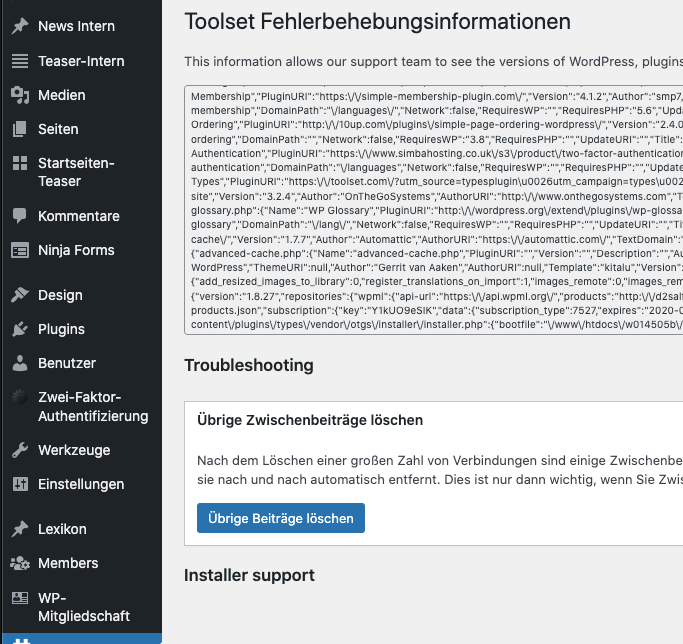Image resolution: width=683 pixels, height=644 pixels.
Task: Click the sliders icon beside Einstellungen
Action: point(20,484)
